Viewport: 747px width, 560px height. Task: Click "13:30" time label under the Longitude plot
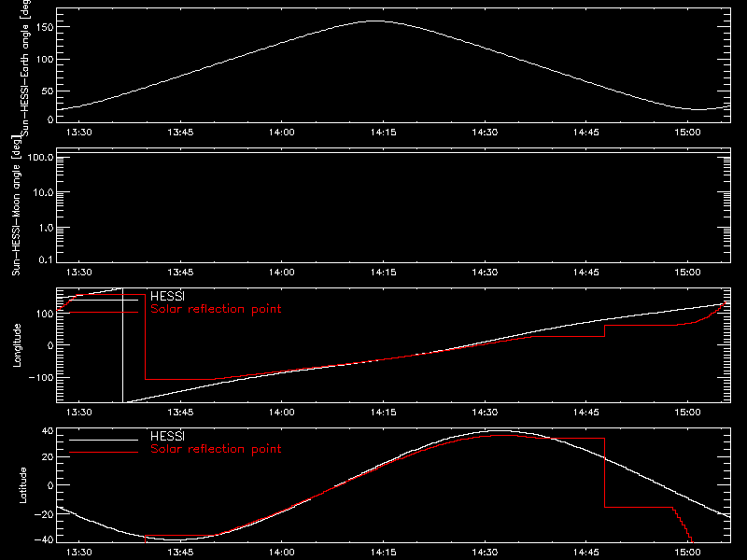(x=78, y=412)
